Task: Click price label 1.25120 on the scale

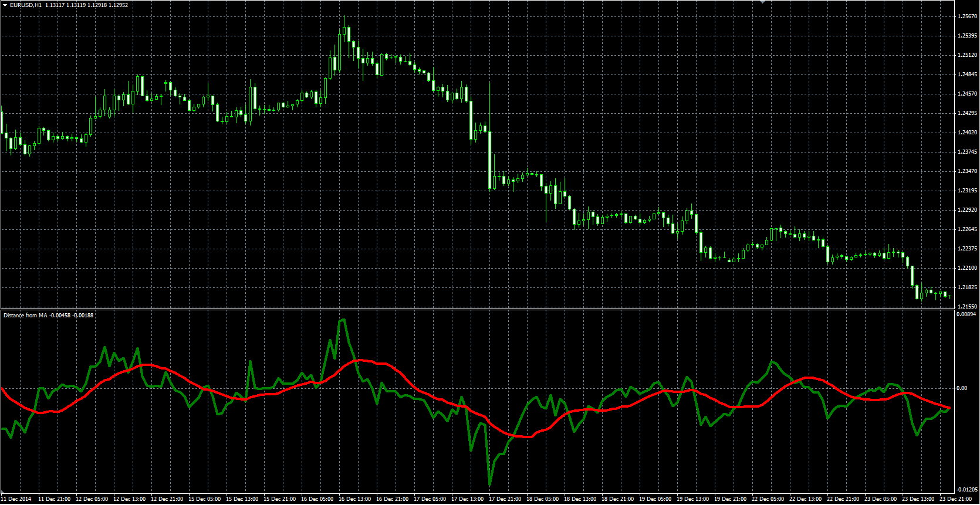Action: tap(967, 55)
